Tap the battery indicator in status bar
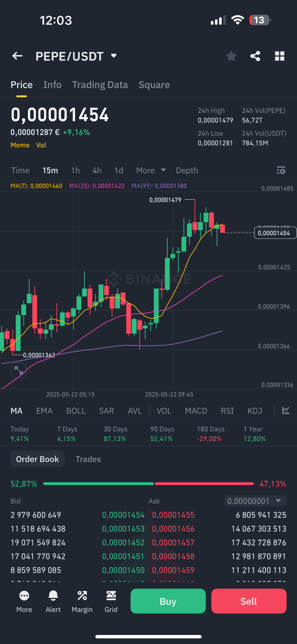Image resolution: width=297 pixels, height=644 pixels. point(260,20)
